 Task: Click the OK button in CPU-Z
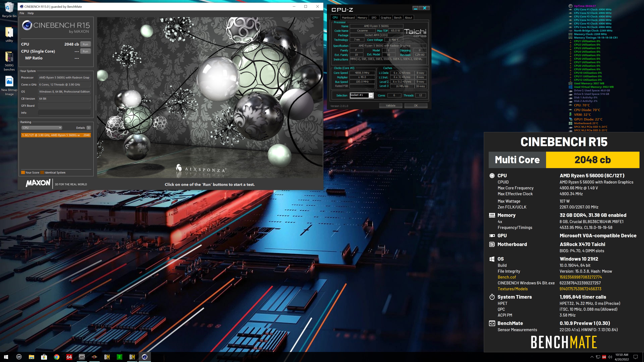pos(416,106)
